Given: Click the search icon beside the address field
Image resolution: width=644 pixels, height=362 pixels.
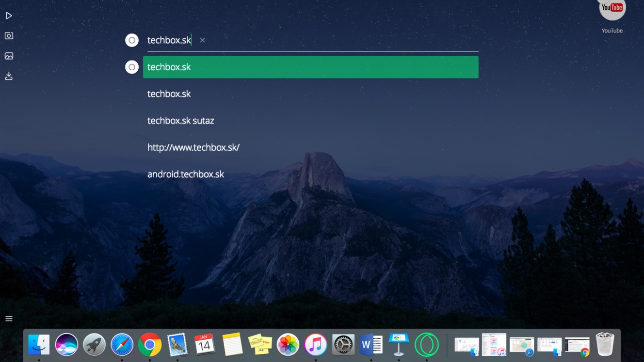Looking at the screenshot, I should (x=132, y=40).
